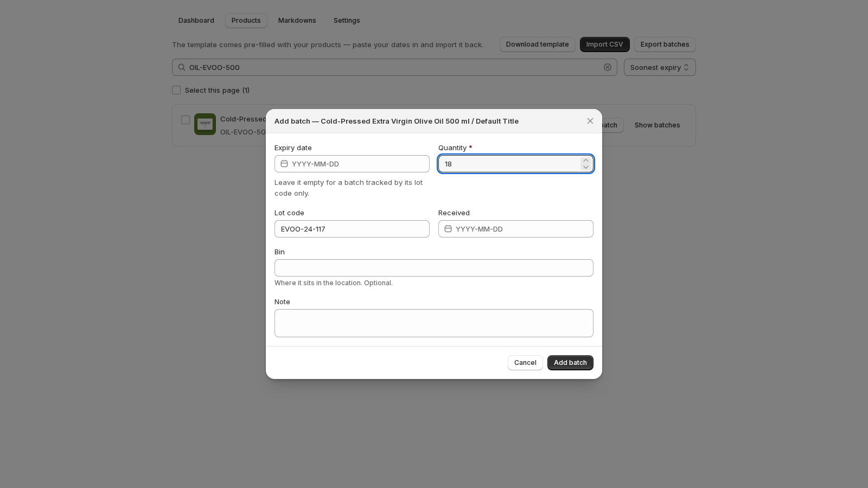Screen dimensions: 868x488
Task: Click the olive oil product thumbnail
Action: 205,124
